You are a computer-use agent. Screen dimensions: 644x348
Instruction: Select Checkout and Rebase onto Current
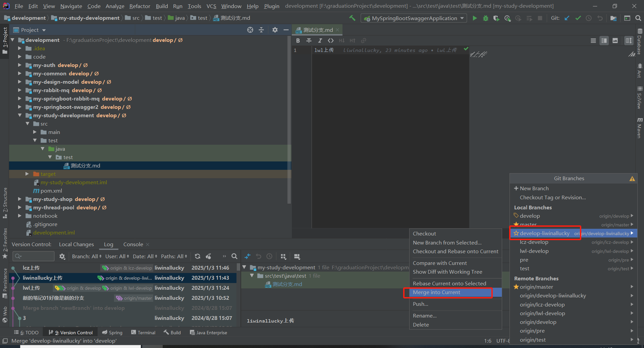(455, 252)
